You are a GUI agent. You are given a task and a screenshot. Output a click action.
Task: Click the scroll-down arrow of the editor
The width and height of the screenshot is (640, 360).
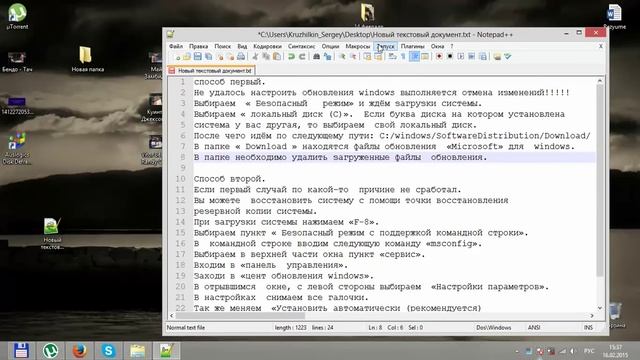pos(600,308)
